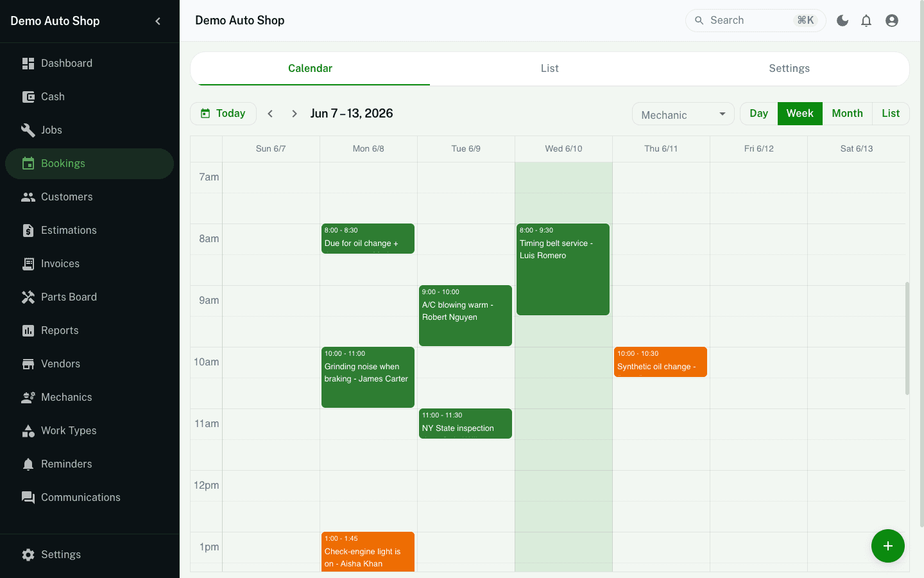The width and height of the screenshot is (924, 578).
Task: Open Grinding noise James Carter booking
Action: coord(368,378)
